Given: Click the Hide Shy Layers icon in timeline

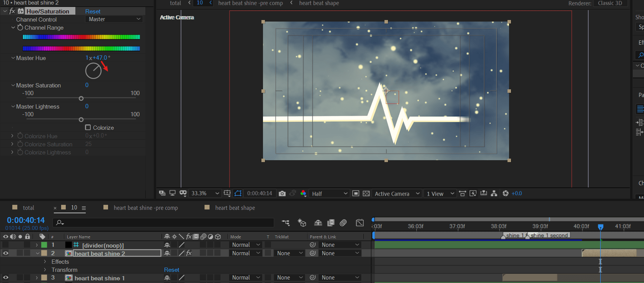Looking at the screenshot, I should 318,223.
